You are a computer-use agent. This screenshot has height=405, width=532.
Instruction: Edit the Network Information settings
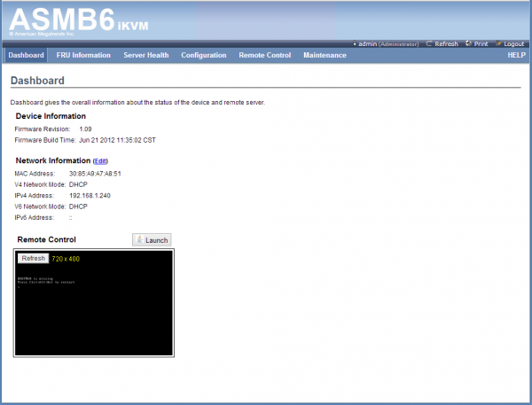click(100, 161)
